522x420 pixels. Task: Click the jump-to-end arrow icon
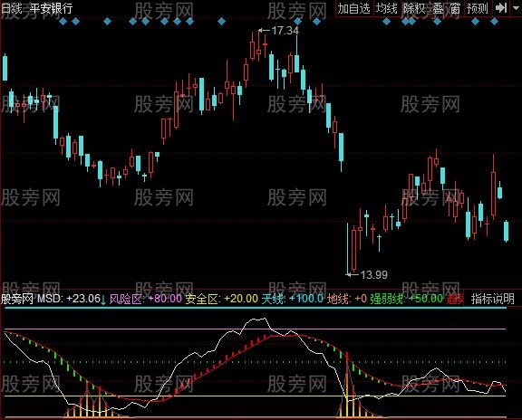[501, 8]
